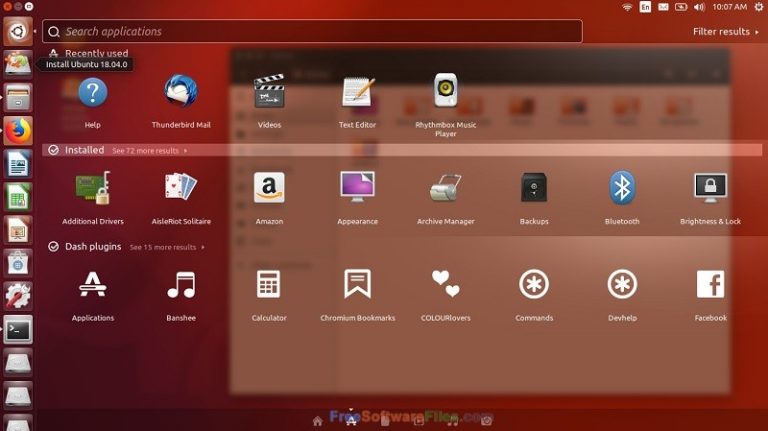Open LibreOffice Writer in launcher
768x431 pixels.
[18, 164]
